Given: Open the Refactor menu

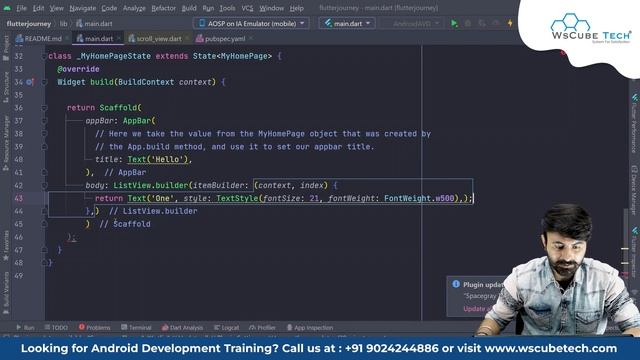Looking at the screenshot, I should (163, 8).
